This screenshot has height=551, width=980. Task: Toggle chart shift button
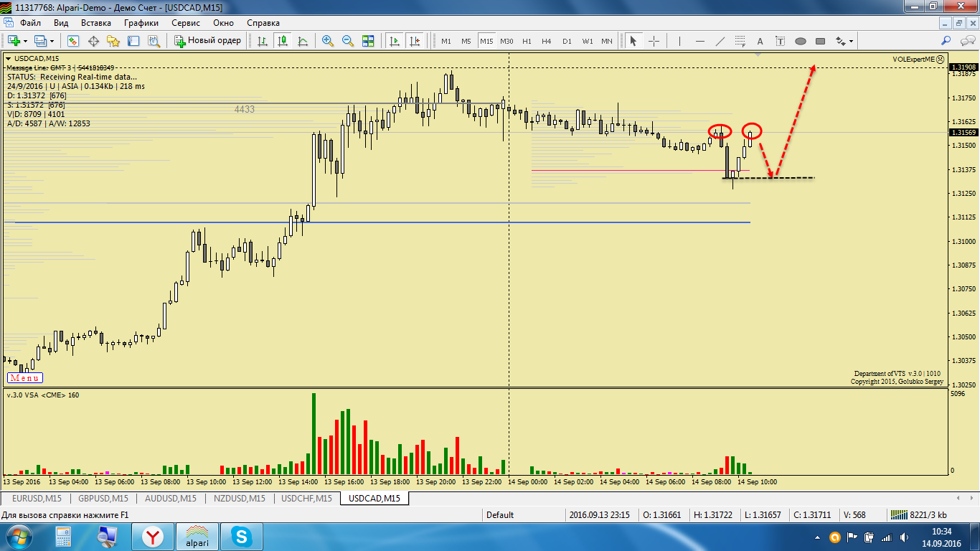(x=414, y=41)
